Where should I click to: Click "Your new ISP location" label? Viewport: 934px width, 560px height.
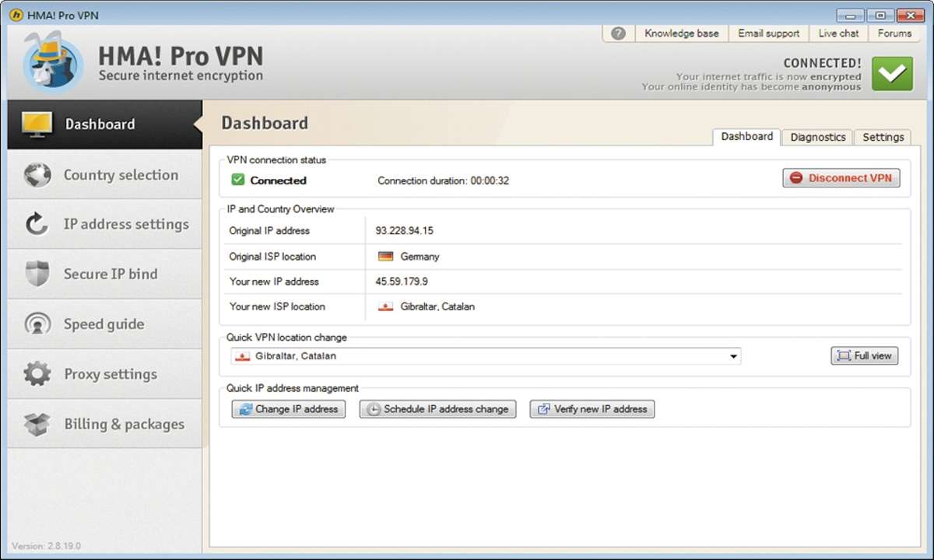click(x=277, y=306)
